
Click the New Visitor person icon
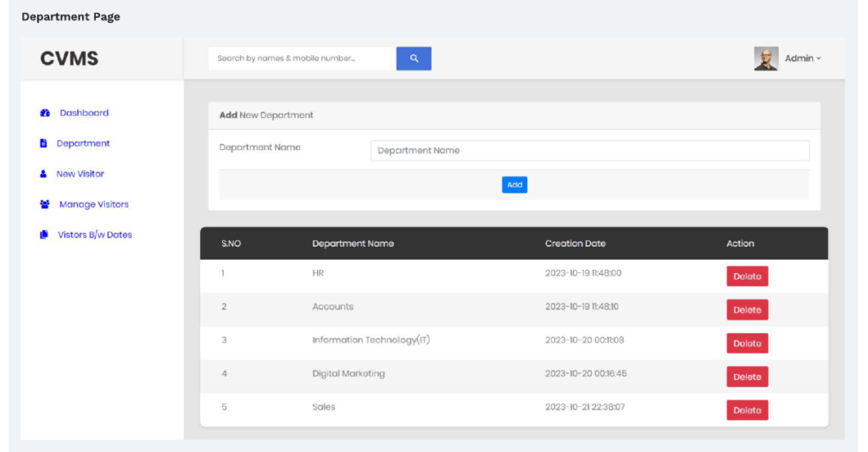click(43, 174)
